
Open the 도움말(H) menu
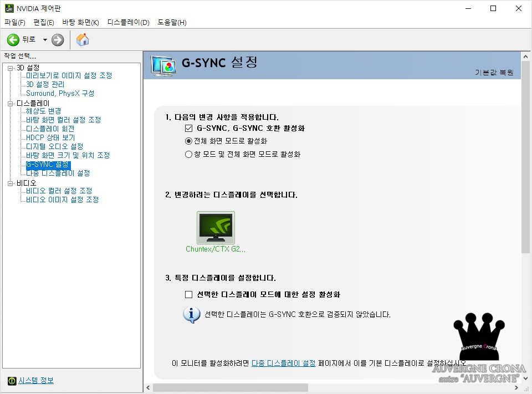coord(172,22)
